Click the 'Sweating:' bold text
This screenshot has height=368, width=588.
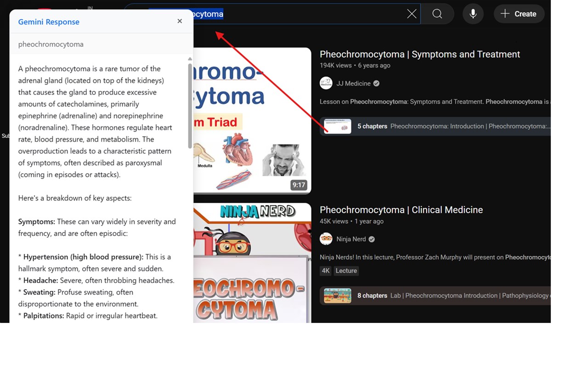pos(40,292)
